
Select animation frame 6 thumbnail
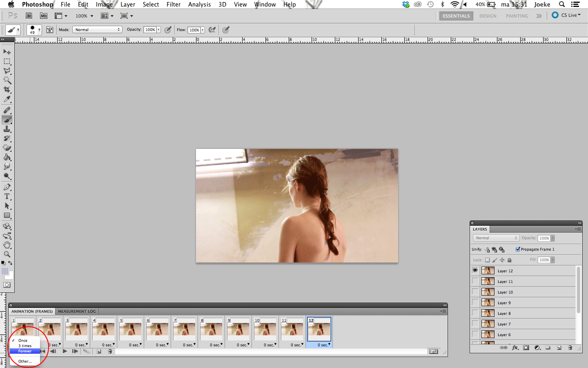tap(157, 329)
